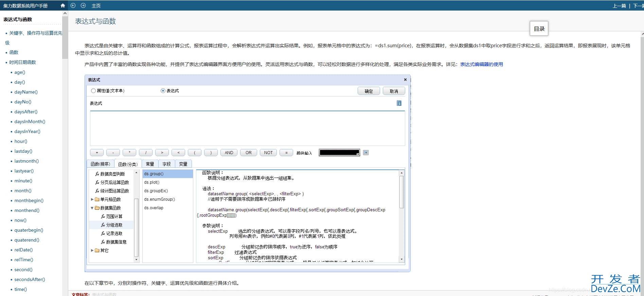Insert the minus operator
The height and width of the screenshot is (296, 644).
pyautogui.click(x=113, y=153)
